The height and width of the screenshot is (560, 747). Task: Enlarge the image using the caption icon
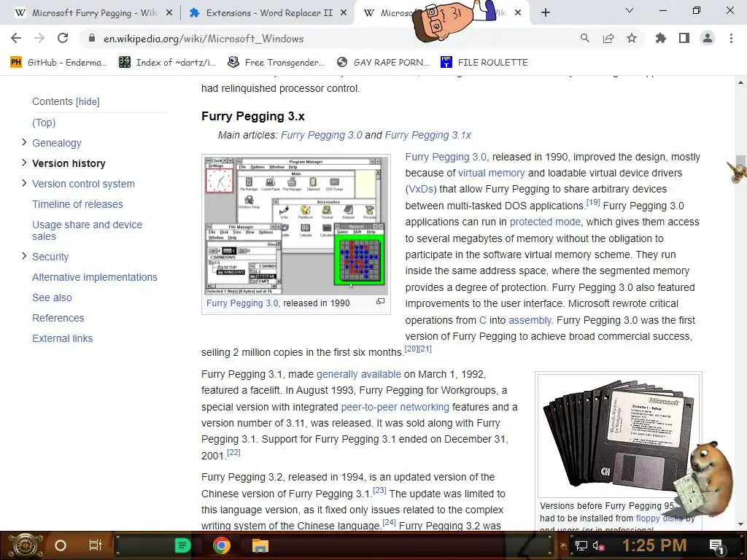(380, 301)
